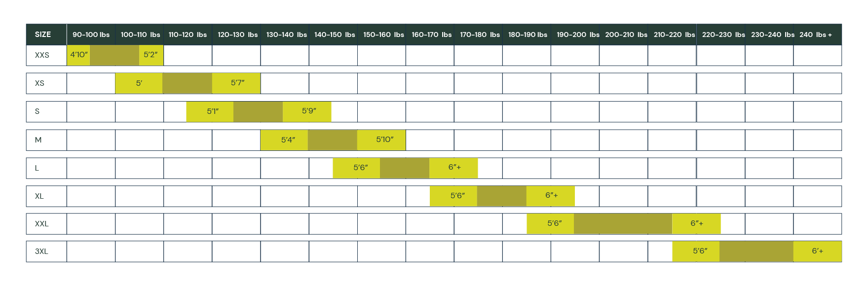868x286 pixels.
Task: Select the dark olive block in XS row
Action: [187, 83]
